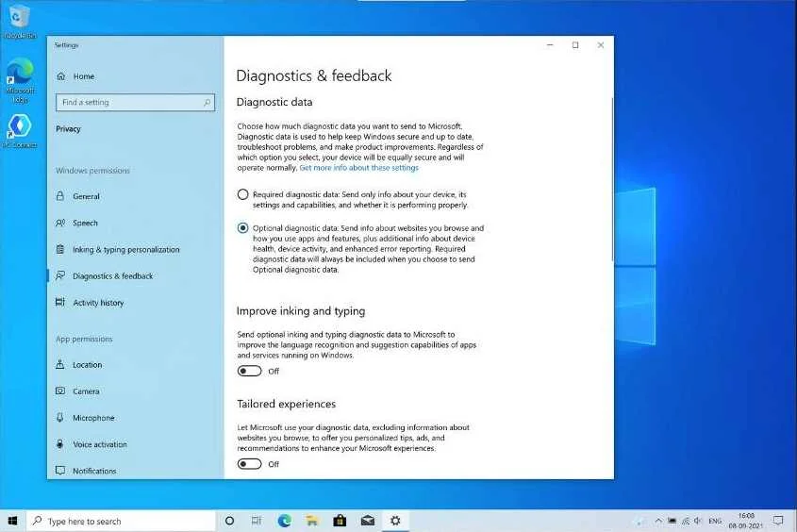The width and height of the screenshot is (797, 532).
Task: Close the Settings window
Action: click(x=601, y=45)
